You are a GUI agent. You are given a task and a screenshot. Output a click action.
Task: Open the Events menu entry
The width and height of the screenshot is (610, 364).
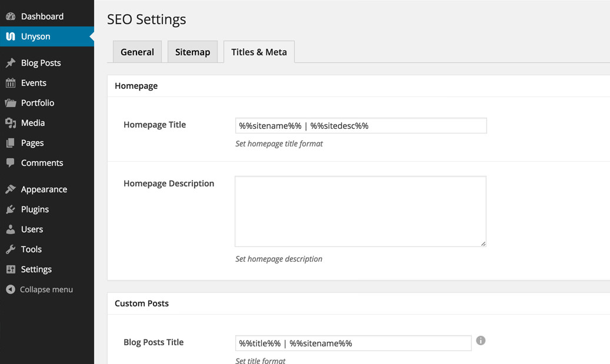point(47,83)
